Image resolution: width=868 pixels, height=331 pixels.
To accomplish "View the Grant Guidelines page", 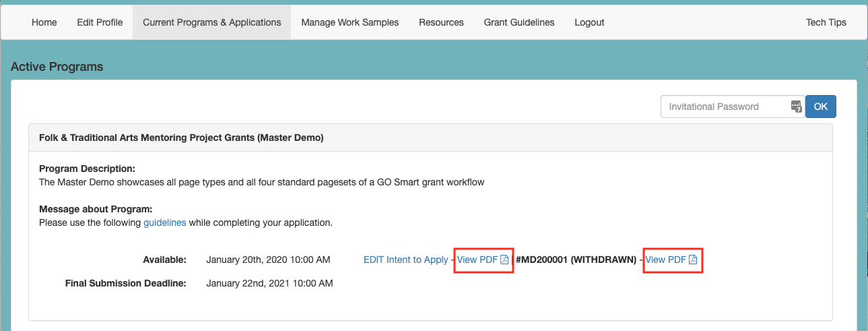I will tap(519, 22).
